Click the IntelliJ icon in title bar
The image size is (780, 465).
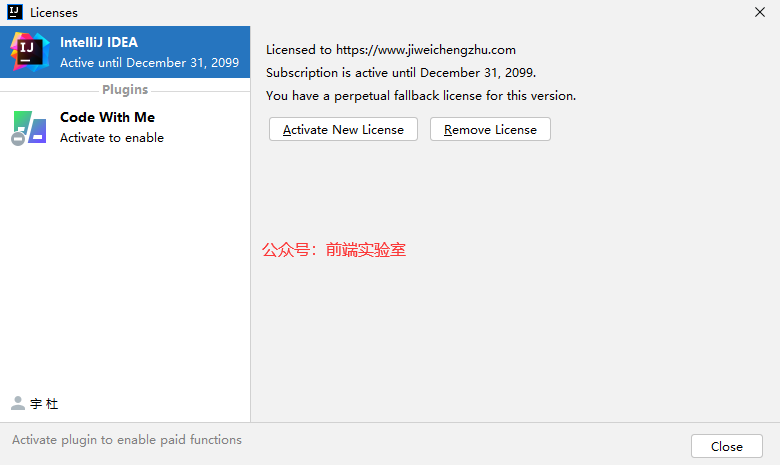click(x=15, y=12)
